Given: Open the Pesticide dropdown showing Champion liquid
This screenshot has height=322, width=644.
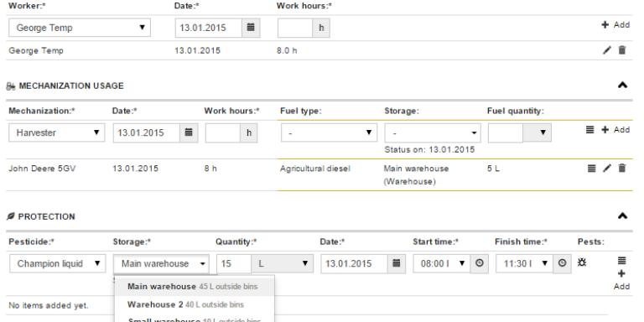Looking at the screenshot, I should tap(57, 263).
